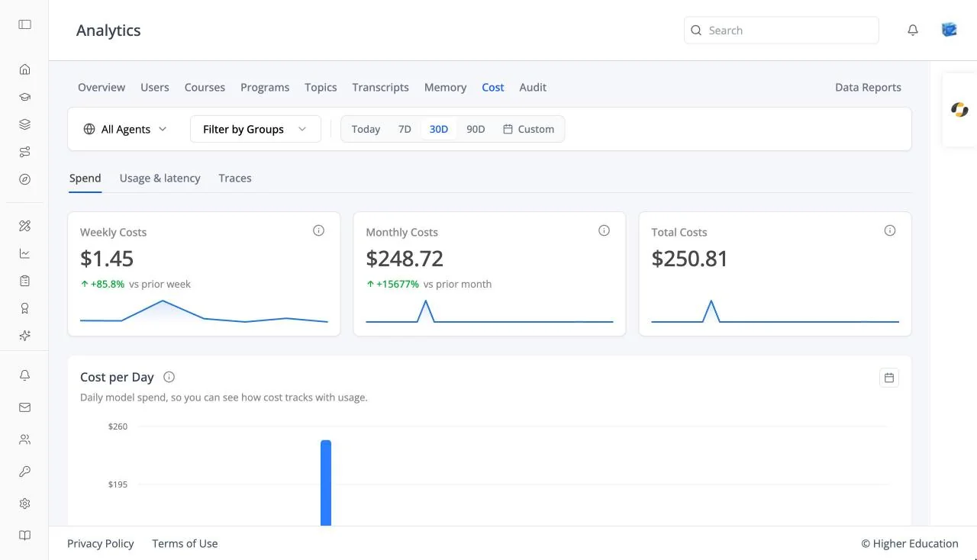Expand the Filter by Groups dropdown
The width and height of the screenshot is (977, 560).
255,129
